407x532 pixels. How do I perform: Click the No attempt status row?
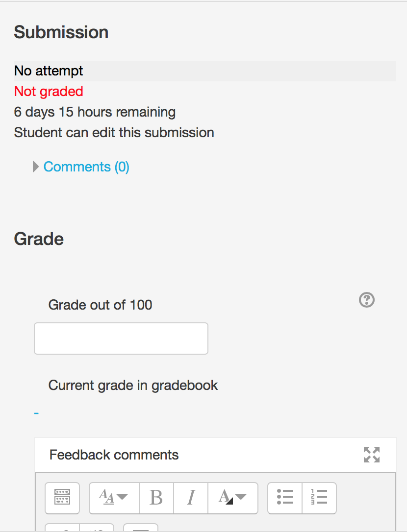click(x=205, y=71)
